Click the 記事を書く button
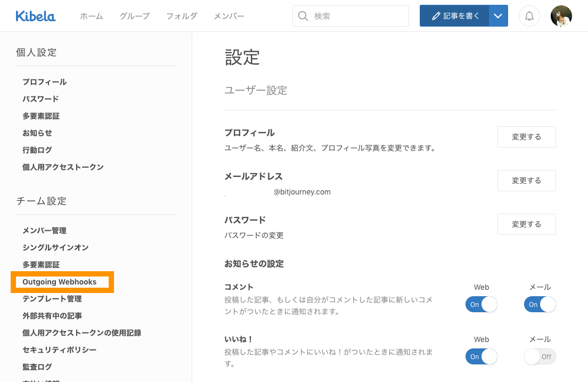 point(454,16)
